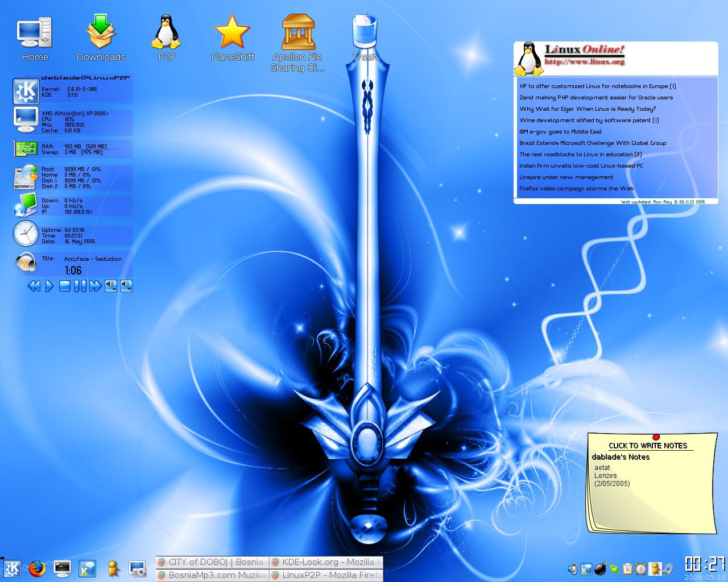Viewport: 728px width, 582px height.
Task: Click the analog clock icon in widget
Action: 26,233
